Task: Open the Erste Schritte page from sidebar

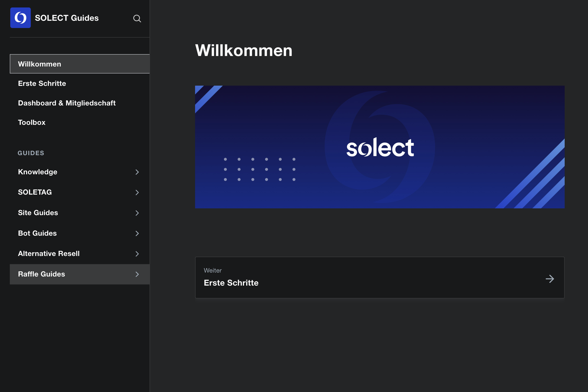Action: [x=42, y=83]
